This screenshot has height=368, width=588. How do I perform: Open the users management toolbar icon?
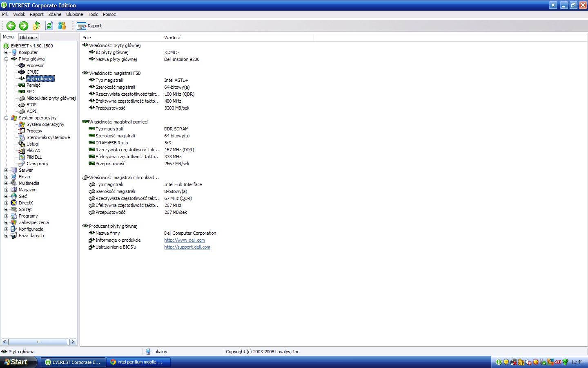[x=62, y=26]
